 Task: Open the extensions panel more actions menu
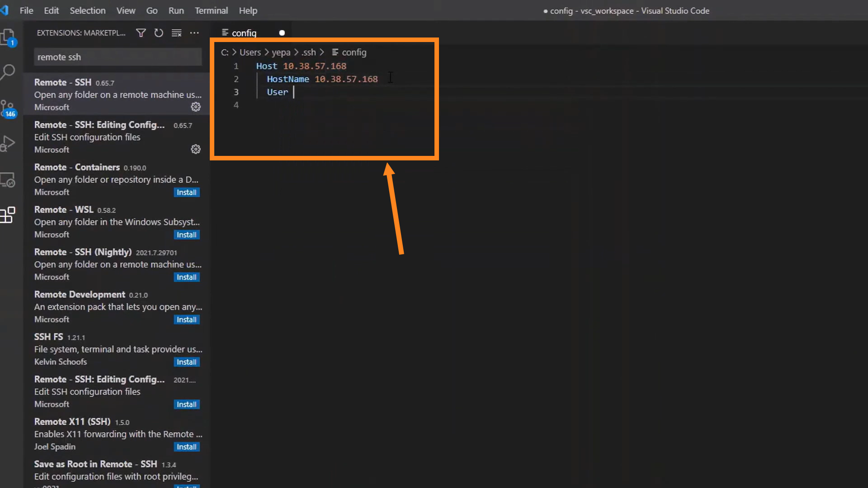pyautogui.click(x=194, y=33)
